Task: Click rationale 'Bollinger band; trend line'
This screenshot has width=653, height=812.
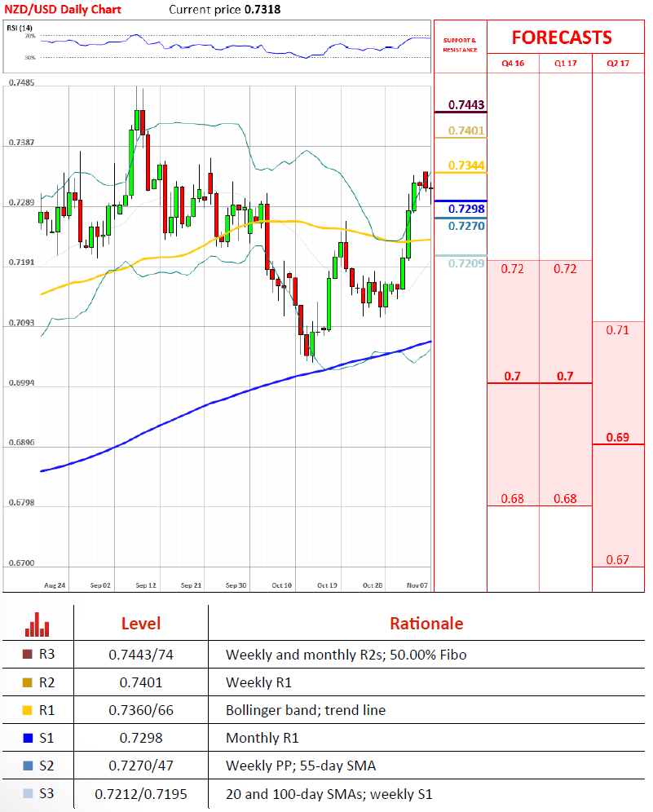Action: [x=306, y=710]
